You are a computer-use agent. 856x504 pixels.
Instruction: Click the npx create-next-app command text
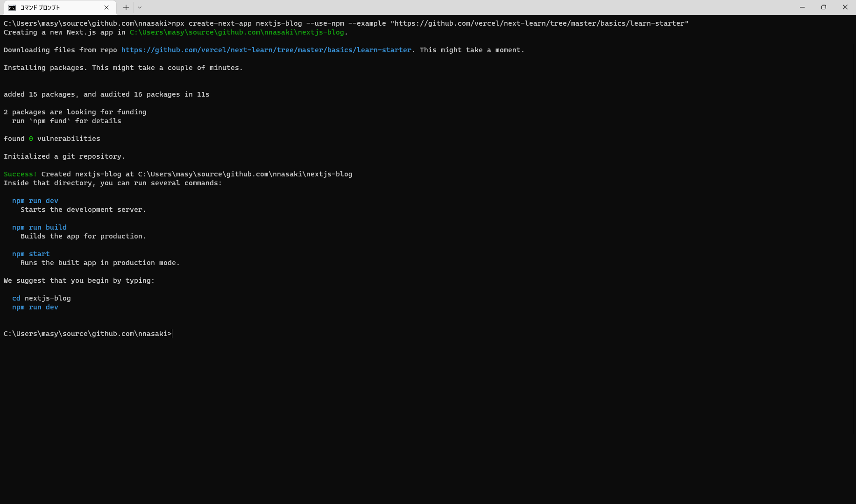point(430,23)
